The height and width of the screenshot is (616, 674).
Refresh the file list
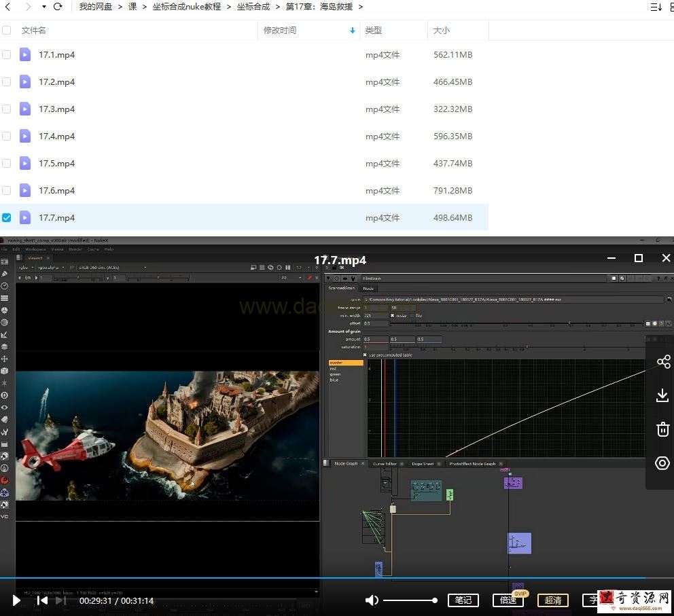point(58,7)
